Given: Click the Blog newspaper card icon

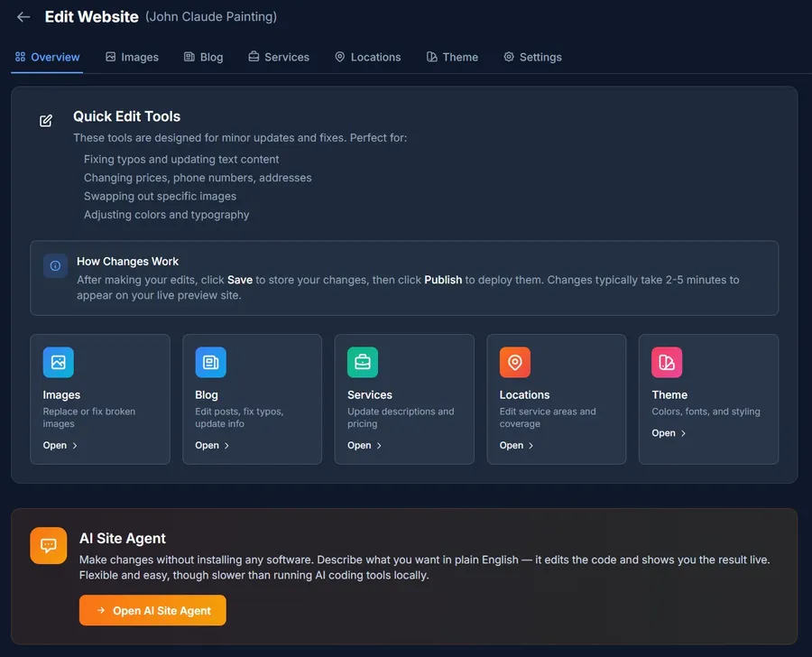Looking at the screenshot, I should point(210,362).
